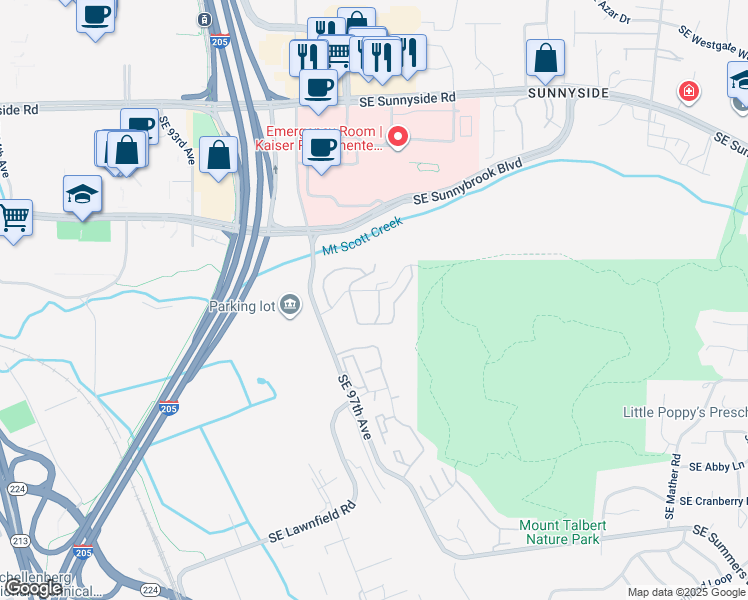748x600 pixels.
Task: Open the red medical pin near Westgate
Action: [x=688, y=91]
